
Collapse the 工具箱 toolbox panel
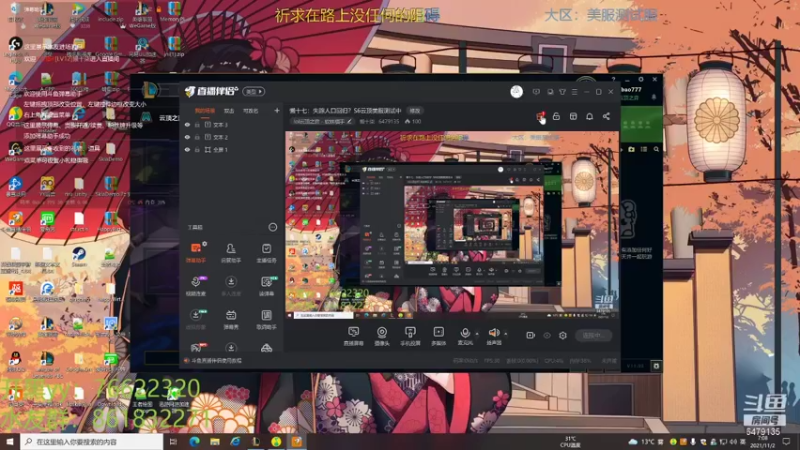272,227
